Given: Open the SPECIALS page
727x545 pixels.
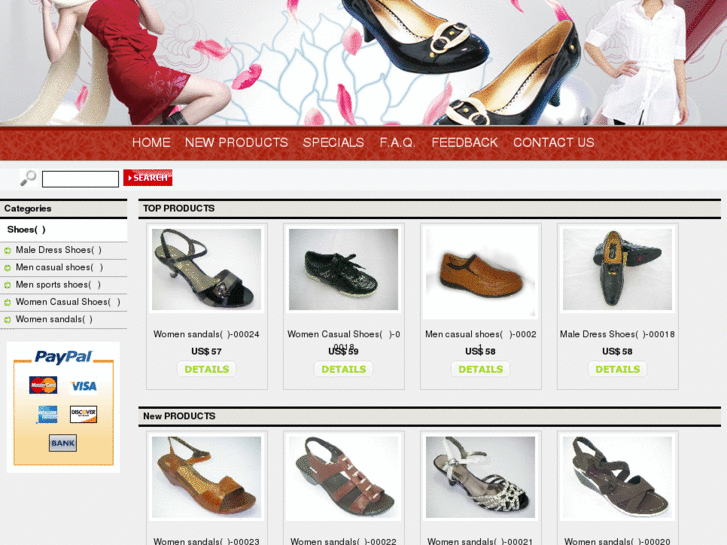Looking at the screenshot, I should (333, 142).
